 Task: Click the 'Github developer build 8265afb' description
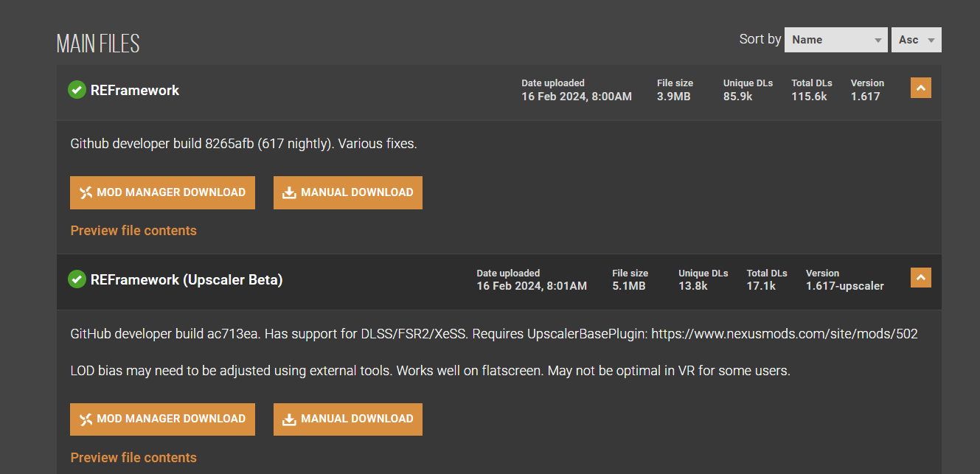click(x=243, y=144)
